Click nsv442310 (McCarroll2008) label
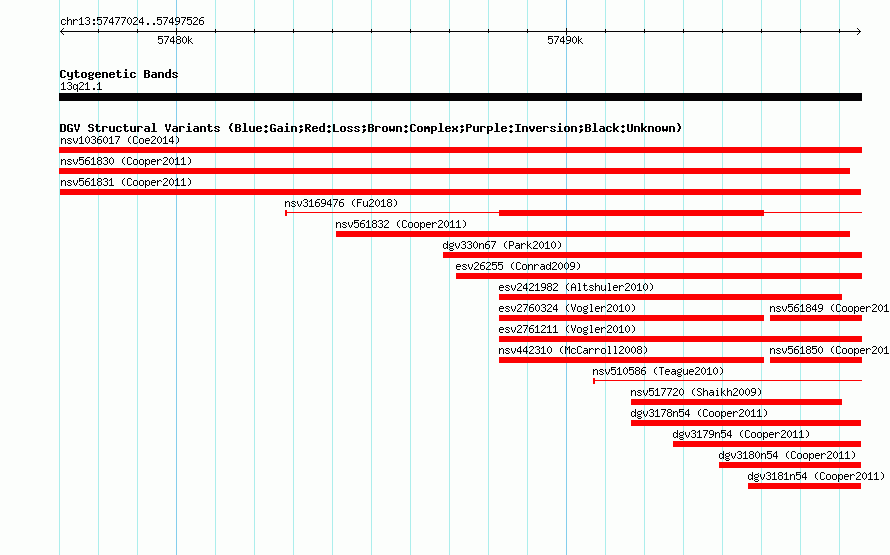This screenshot has height=555, width=890. pyautogui.click(x=573, y=350)
